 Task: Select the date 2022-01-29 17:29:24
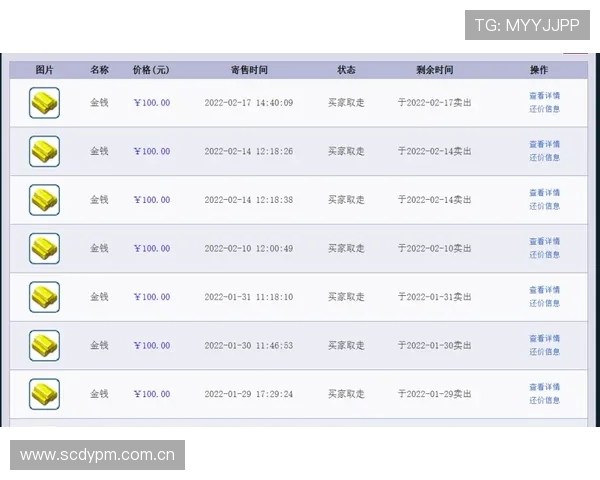click(249, 395)
